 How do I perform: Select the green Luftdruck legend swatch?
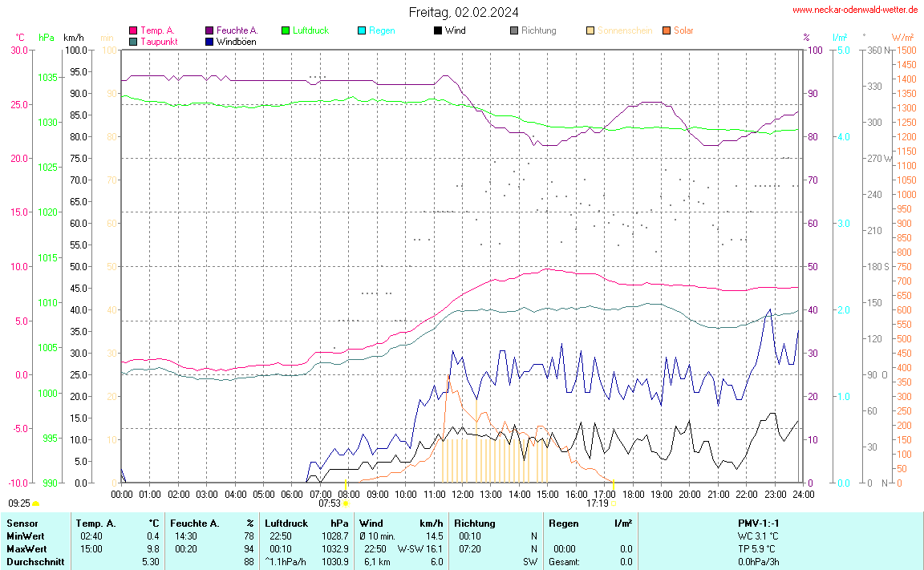286,30
